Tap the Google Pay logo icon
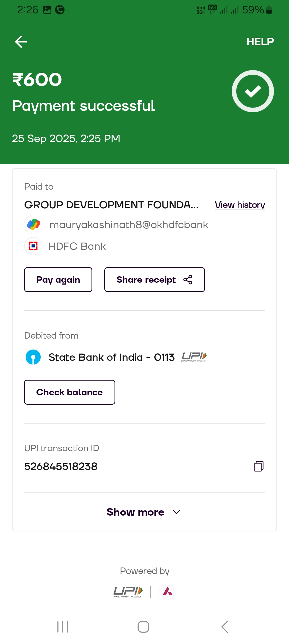This screenshot has width=289, height=644. pos(34,224)
